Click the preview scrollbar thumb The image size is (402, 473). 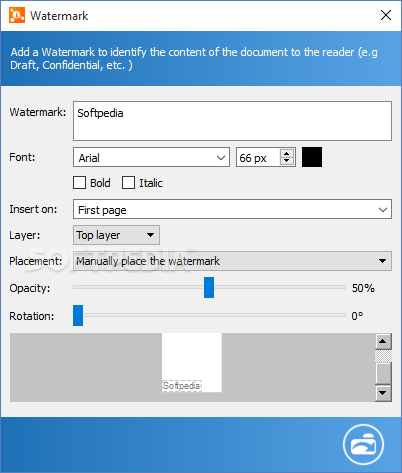tap(383, 373)
